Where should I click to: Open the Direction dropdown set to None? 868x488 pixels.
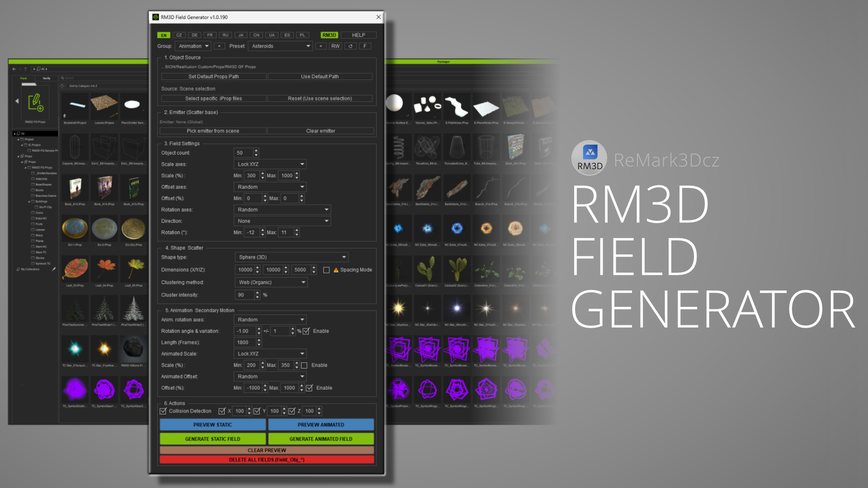click(282, 221)
